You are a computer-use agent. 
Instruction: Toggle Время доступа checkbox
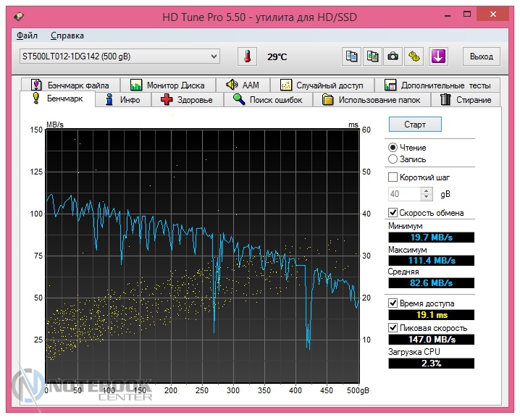tap(393, 303)
